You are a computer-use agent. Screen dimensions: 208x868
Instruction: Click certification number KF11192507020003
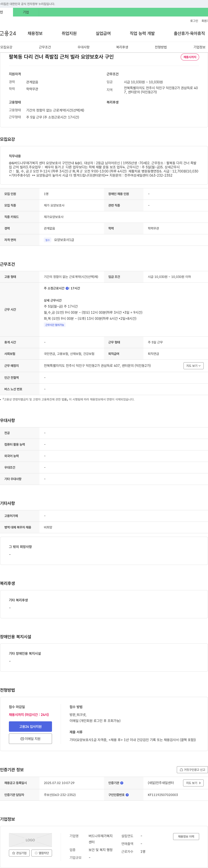point(163,794)
